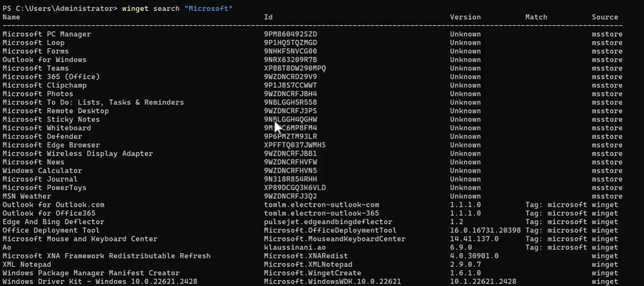Click the 'Microsoft News' name

coord(34,162)
